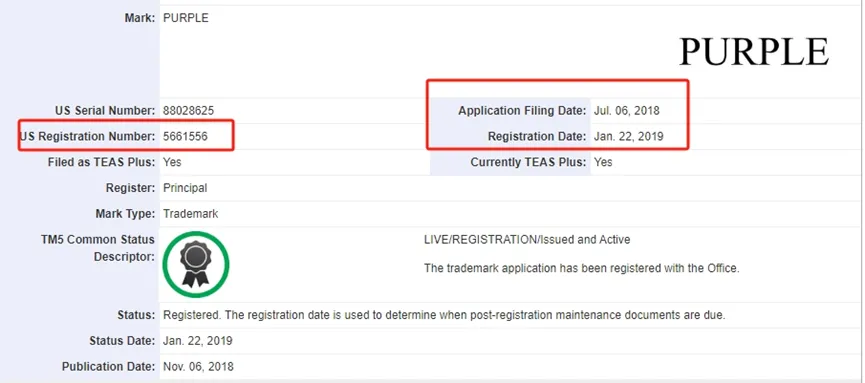Click the Status Date Jan. 22, 2019
The image size is (865, 383).
197,341
